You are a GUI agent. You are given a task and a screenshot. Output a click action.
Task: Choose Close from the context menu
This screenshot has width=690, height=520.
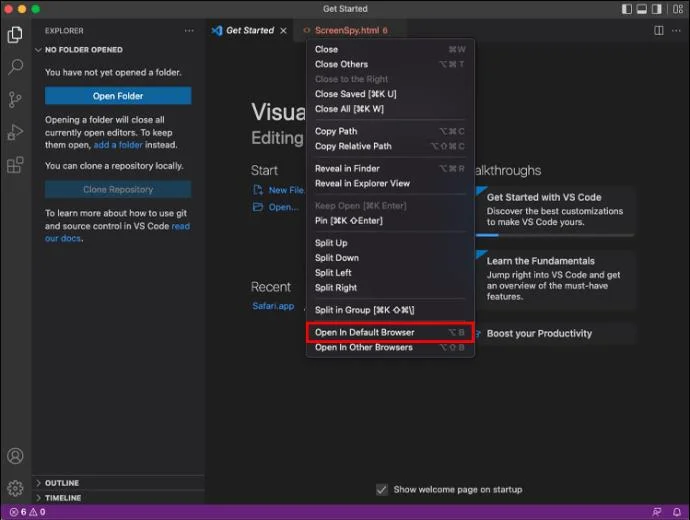pos(390,49)
